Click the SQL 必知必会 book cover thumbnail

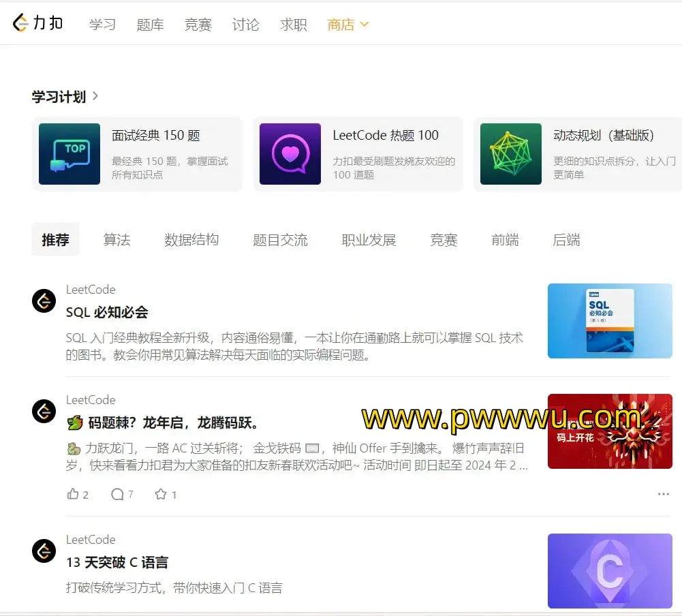[610, 321]
